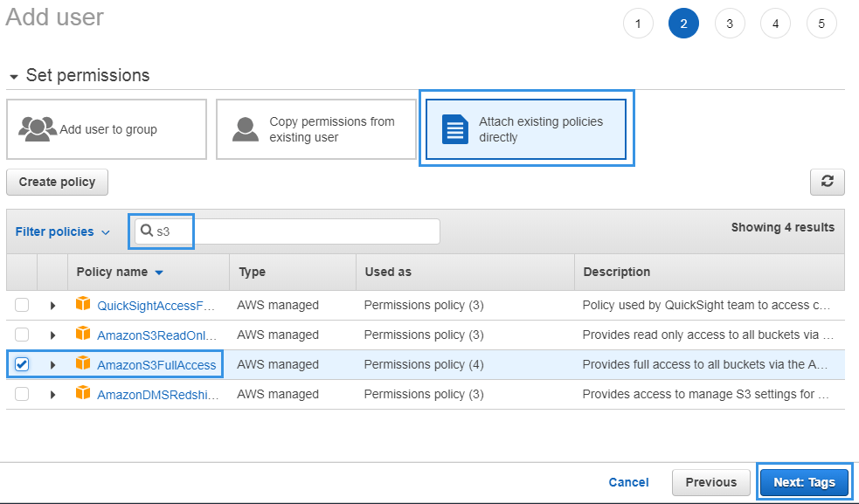The width and height of the screenshot is (859, 504).
Task: Click the person icon on Copy permissions tile
Action: tap(244, 129)
